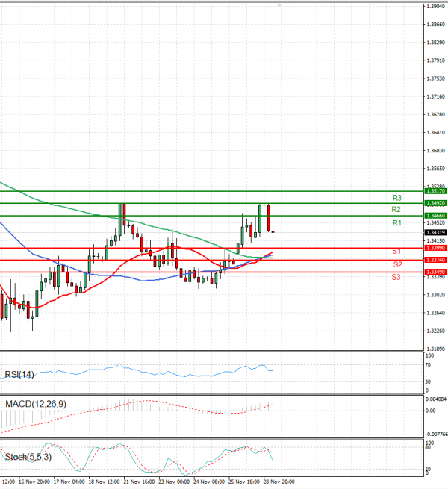Screen dimensions: 448x489
Task: Click the large red candle at R2 level
Action: tap(268, 218)
